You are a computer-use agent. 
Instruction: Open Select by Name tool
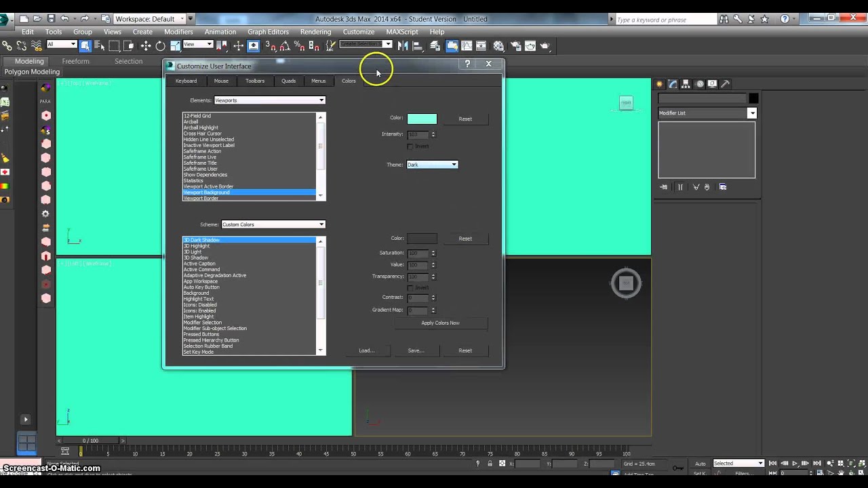[x=100, y=45]
